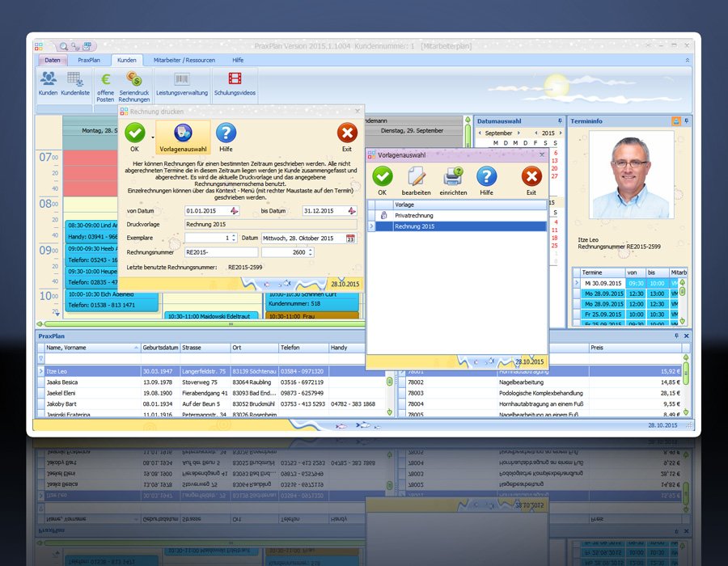Open the Kundenliste ribbon icon
Image resolution: width=728 pixels, height=566 pixels.
75,83
